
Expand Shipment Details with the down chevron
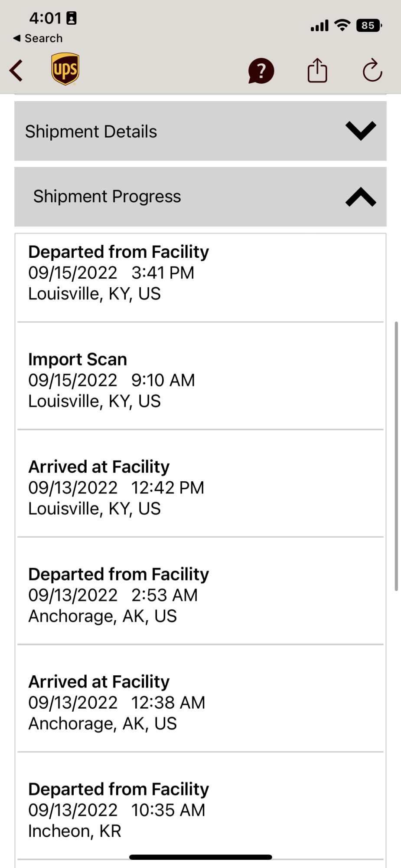tap(361, 131)
